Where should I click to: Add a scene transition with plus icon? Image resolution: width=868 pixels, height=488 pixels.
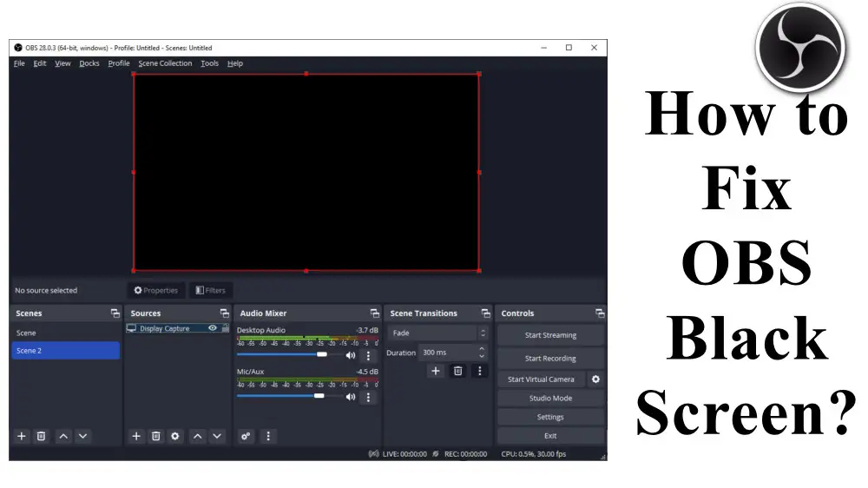click(436, 371)
